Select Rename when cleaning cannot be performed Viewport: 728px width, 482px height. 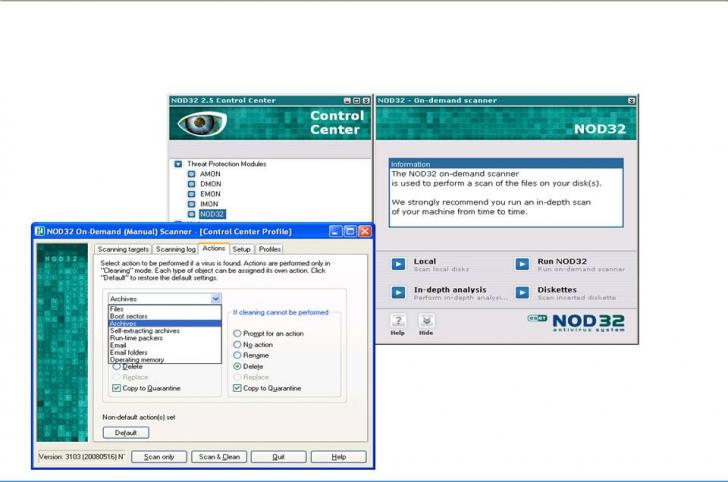click(237, 355)
